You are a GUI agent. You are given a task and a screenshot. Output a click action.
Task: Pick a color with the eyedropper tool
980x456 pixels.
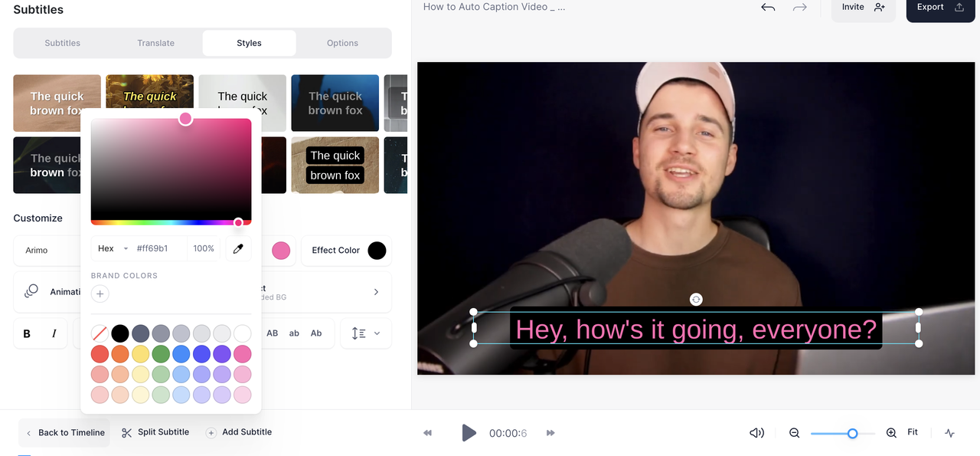[237, 248]
